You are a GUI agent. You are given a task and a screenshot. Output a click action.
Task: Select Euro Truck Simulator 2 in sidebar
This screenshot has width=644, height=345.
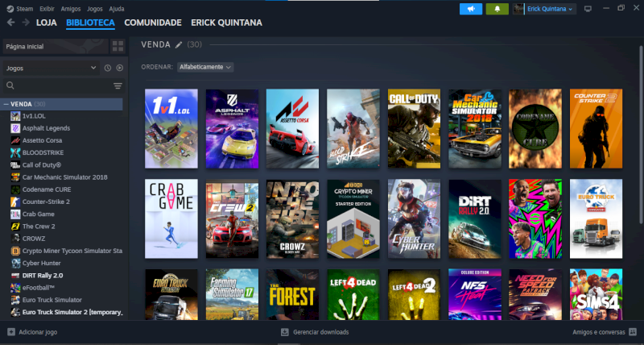click(72, 312)
